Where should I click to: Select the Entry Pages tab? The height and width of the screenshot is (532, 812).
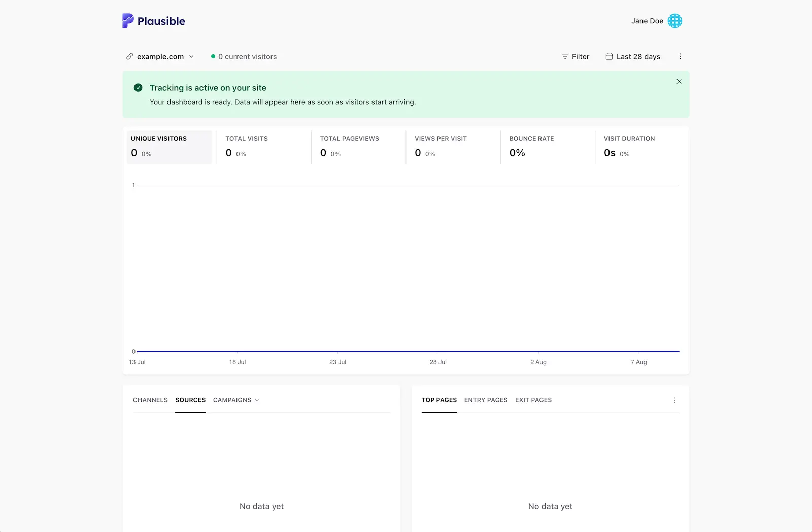[x=486, y=400]
